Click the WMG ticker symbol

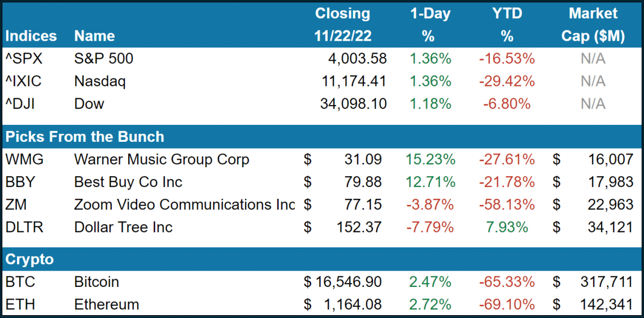tap(24, 160)
